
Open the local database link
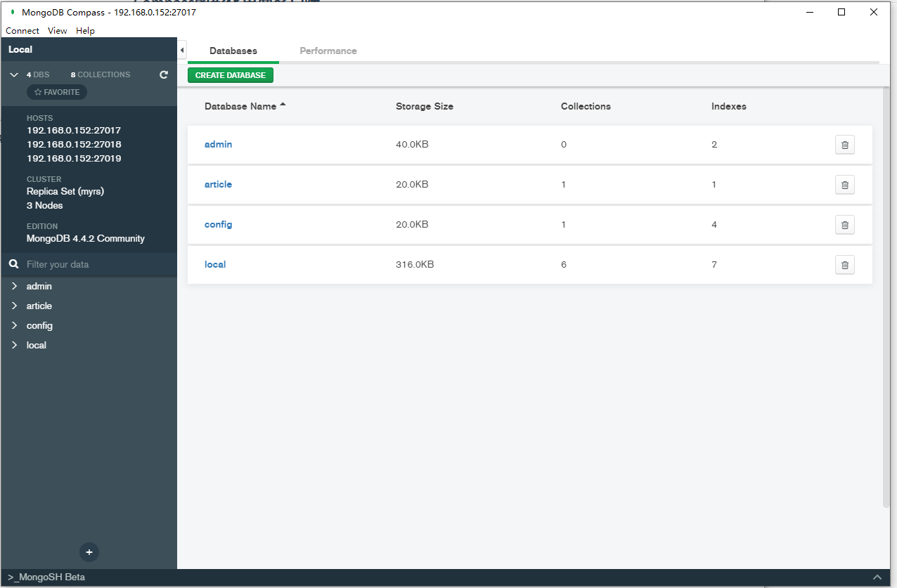[x=215, y=265]
